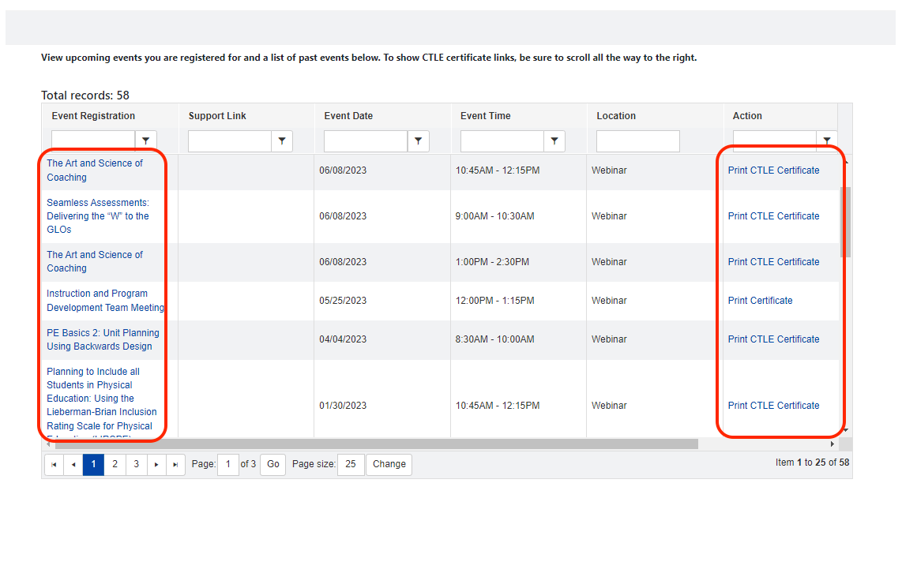902x588 pixels.
Task: Click the Go button to jump pages
Action: 272,465
